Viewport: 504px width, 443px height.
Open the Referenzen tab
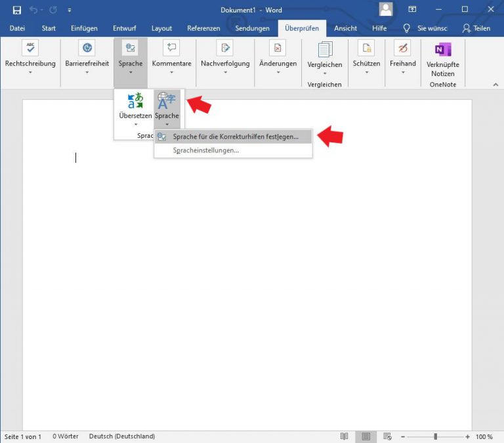(203, 28)
